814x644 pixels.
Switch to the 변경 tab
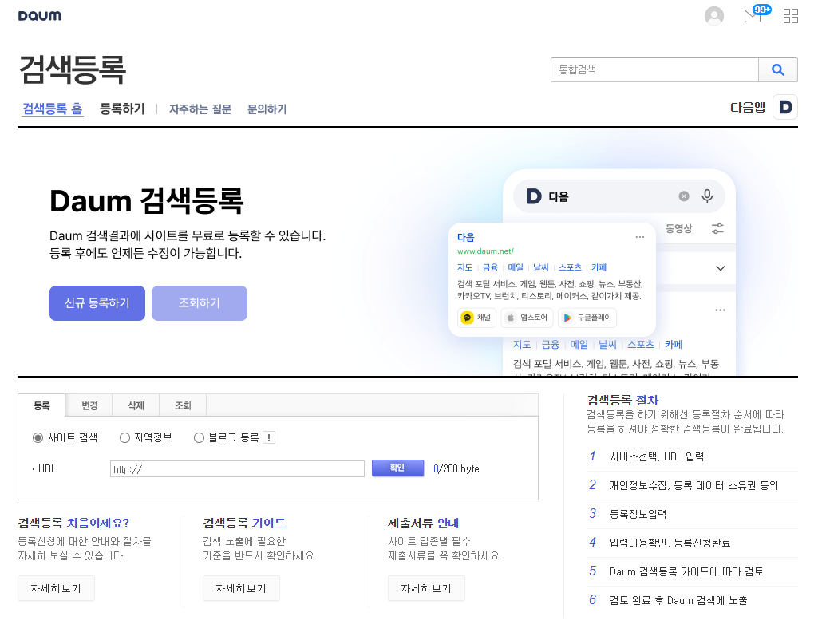tap(89, 405)
